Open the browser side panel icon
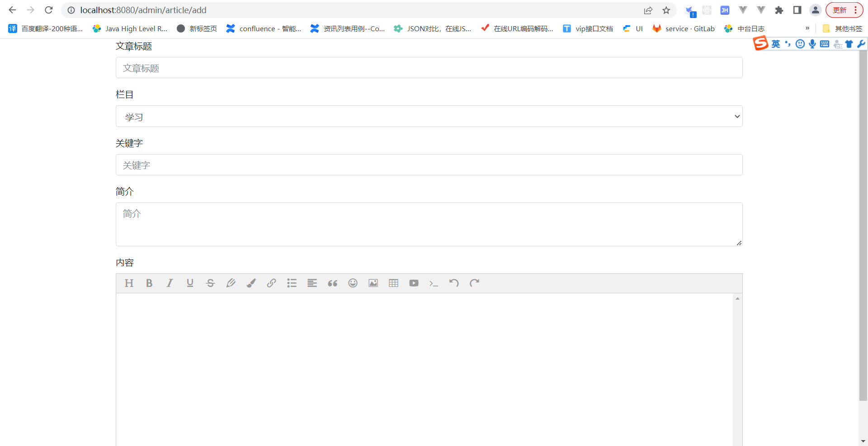 pyautogui.click(x=797, y=10)
